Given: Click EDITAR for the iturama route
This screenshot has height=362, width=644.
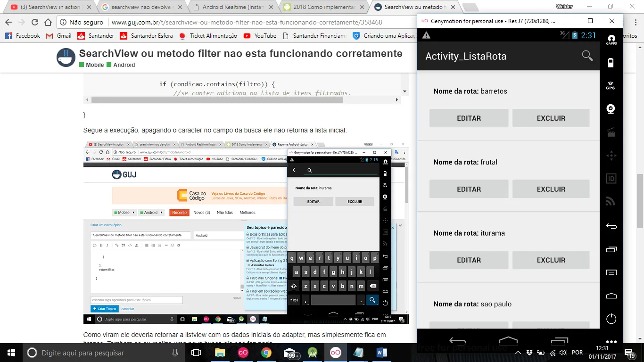Looking at the screenshot, I should (469, 260).
